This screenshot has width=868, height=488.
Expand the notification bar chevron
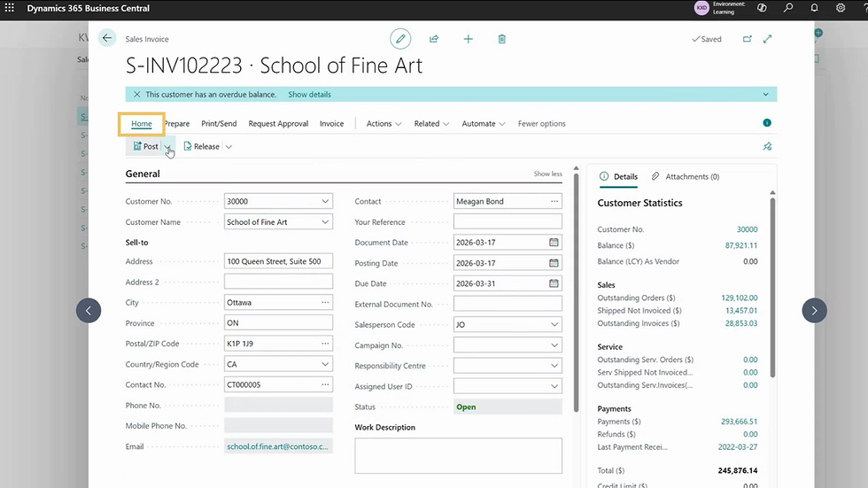[x=765, y=94]
